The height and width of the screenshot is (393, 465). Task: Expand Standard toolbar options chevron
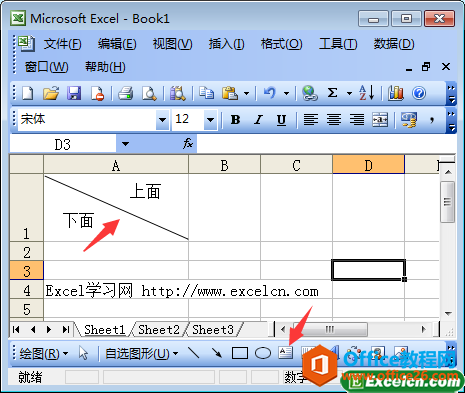(x=451, y=93)
